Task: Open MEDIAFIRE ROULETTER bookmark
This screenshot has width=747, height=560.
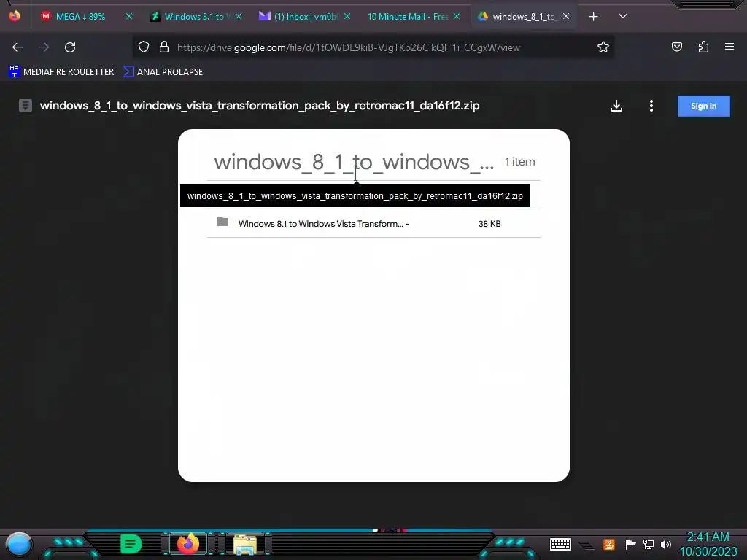Action: tap(61, 72)
